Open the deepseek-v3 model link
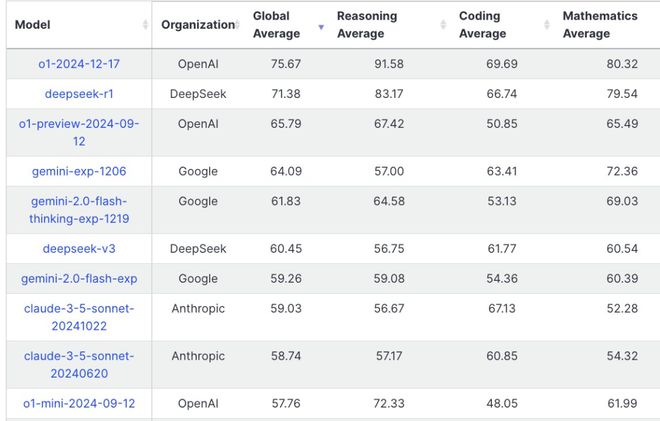The width and height of the screenshot is (660, 421). click(x=79, y=249)
